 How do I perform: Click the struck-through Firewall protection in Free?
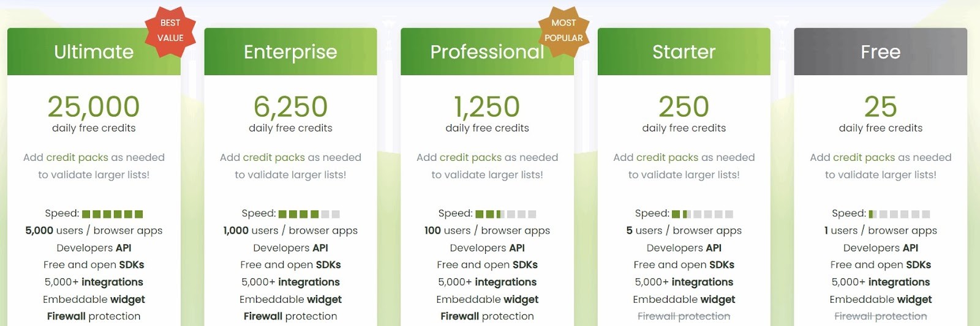coord(880,316)
